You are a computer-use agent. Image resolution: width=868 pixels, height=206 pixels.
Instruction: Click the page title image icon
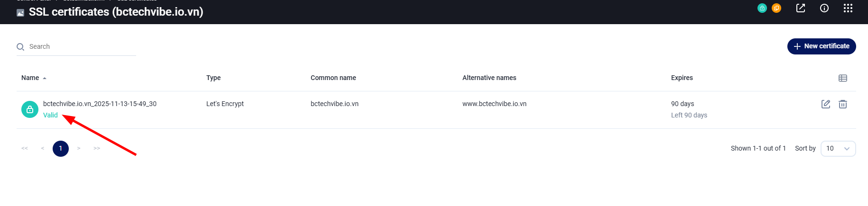tap(20, 13)
